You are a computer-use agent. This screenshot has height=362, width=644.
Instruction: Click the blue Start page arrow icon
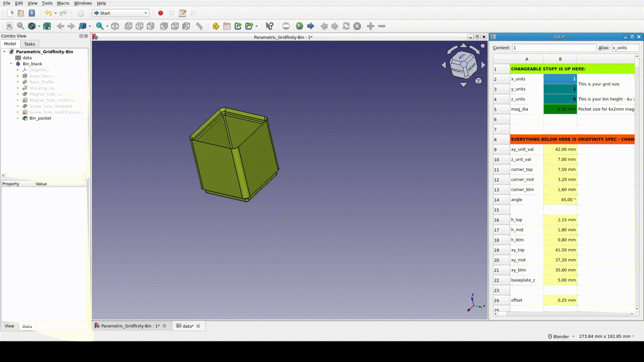[x=310, y=26]
